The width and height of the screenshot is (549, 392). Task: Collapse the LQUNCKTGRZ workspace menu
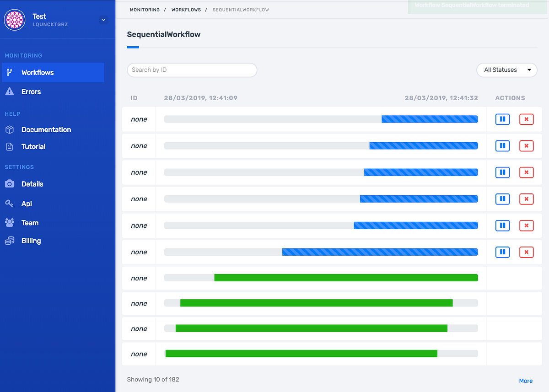(103, 20)
